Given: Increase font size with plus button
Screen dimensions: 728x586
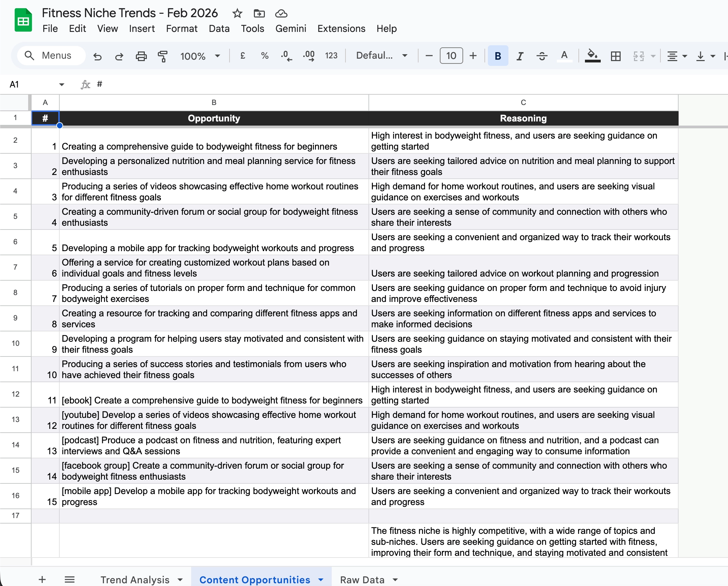Looking at the screenshot, I should (473, 56).
